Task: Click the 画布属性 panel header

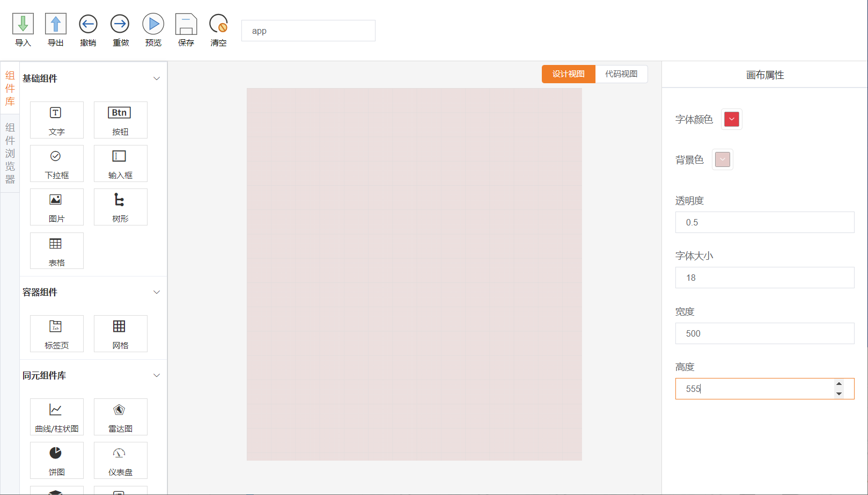Action: (765, 75)
